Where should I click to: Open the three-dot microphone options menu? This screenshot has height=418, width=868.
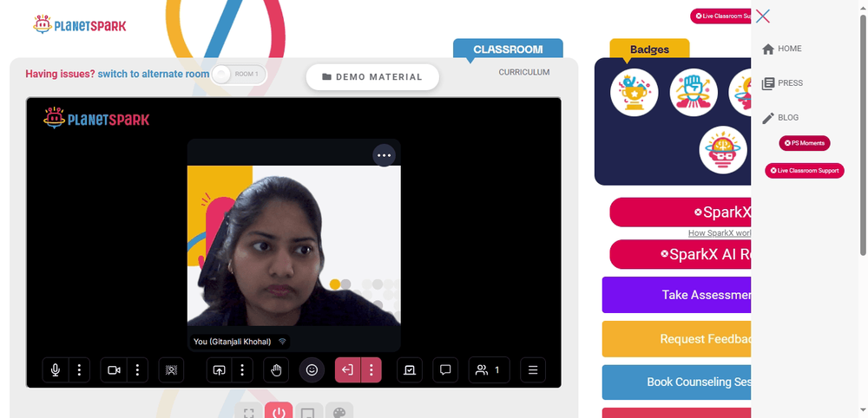[x=79, y=370]
